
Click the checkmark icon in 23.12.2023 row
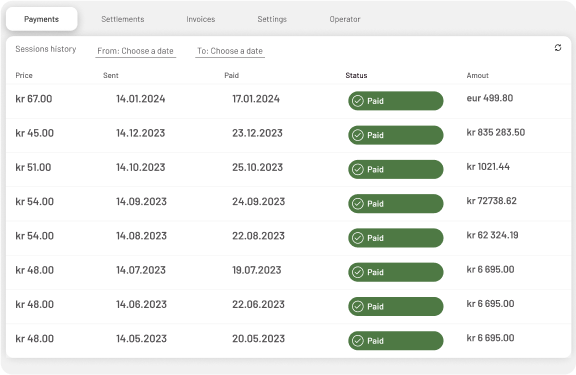pos(357,135)
